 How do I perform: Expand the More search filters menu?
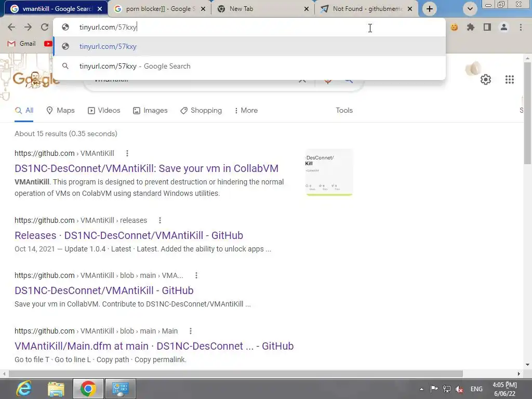[246, 111]
